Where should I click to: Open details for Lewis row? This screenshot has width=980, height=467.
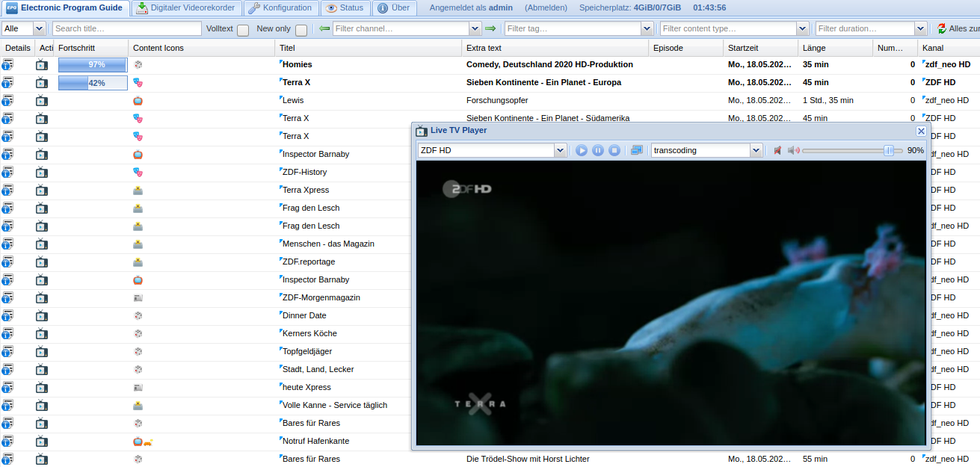[7, 100]
